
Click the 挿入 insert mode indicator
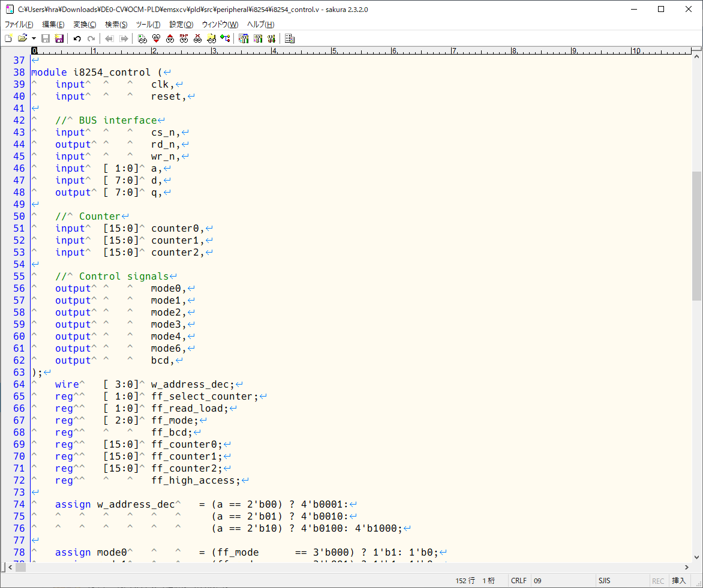coord(679,580)
